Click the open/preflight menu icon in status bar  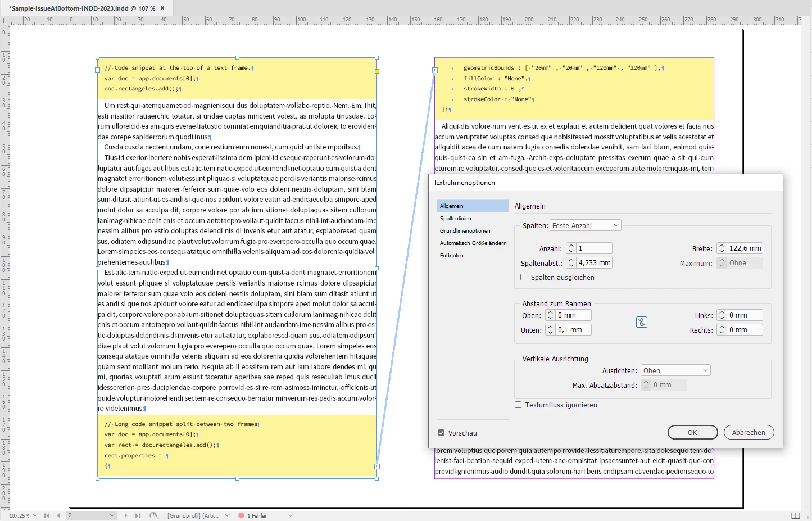pos(153,515)
